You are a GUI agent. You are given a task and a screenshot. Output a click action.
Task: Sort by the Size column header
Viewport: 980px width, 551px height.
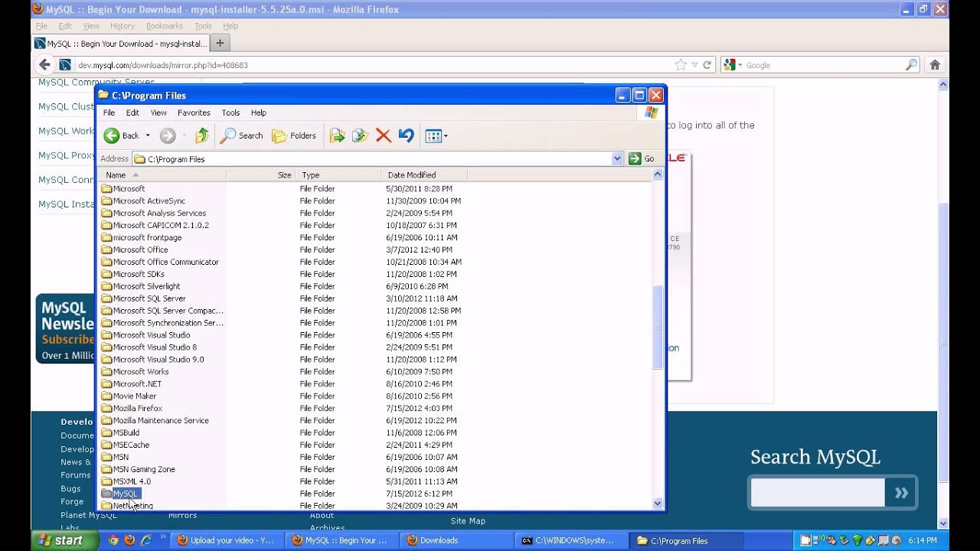point(260,175)
